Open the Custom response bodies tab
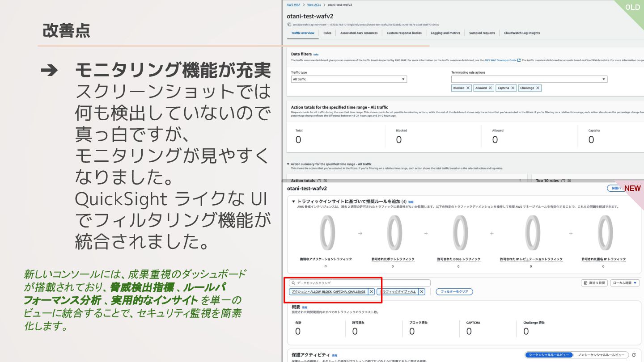644x362 pixels. pyautogui.click(x=404, y=33)
